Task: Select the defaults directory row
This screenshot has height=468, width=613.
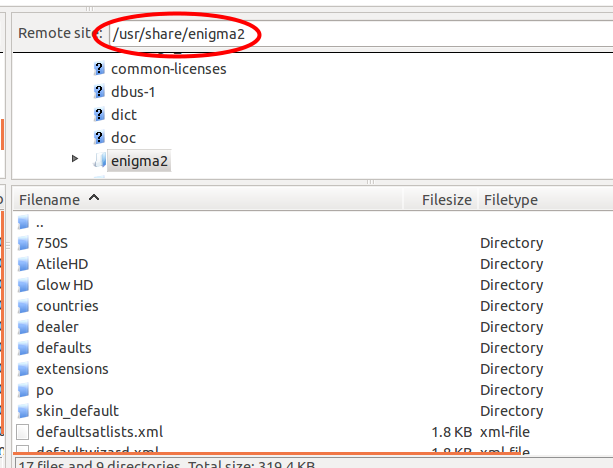Action: [313, 348]
